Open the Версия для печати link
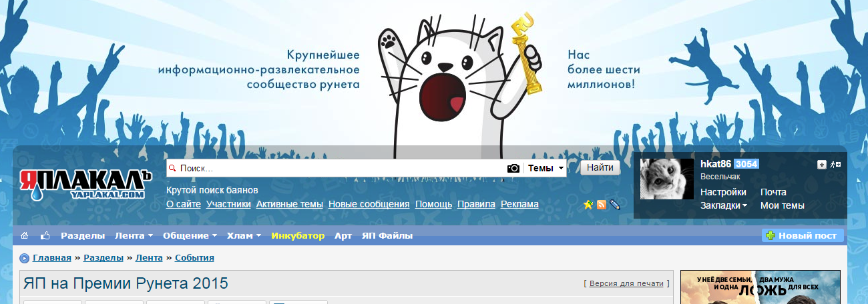The width and height of the screenshot is (868, 304). coord(626,283)
